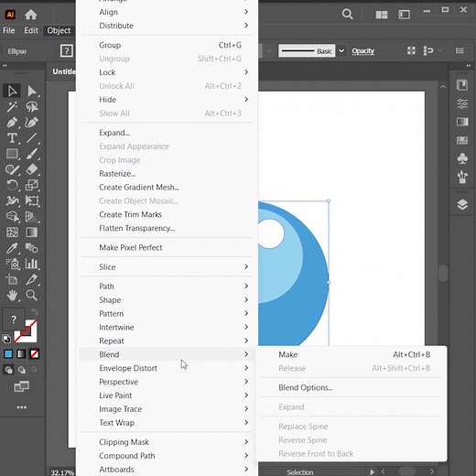This screenshot has height=476, width=476.
Task: Select the Curvature tool
Action: 31,123
